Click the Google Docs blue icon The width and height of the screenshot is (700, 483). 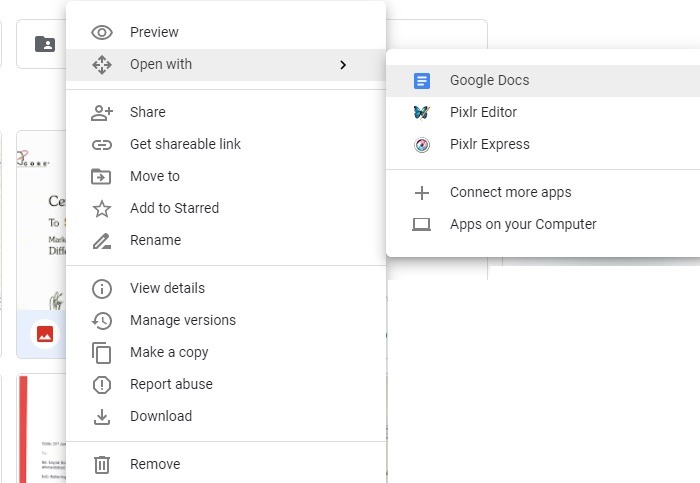point(422,81)
